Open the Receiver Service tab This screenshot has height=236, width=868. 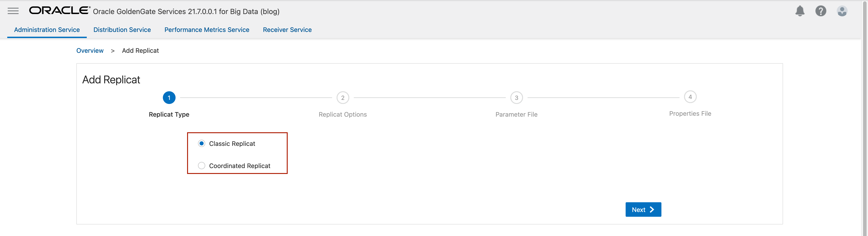287,30
